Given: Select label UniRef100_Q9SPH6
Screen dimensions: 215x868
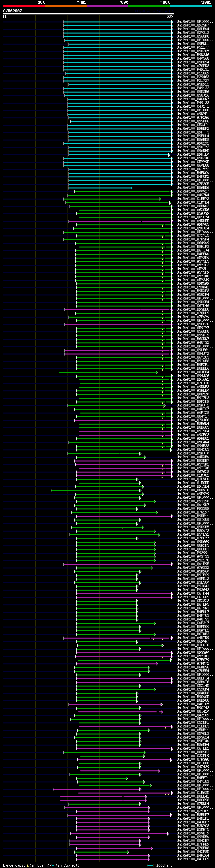Looking at the screenshot, I should [193, 121].
